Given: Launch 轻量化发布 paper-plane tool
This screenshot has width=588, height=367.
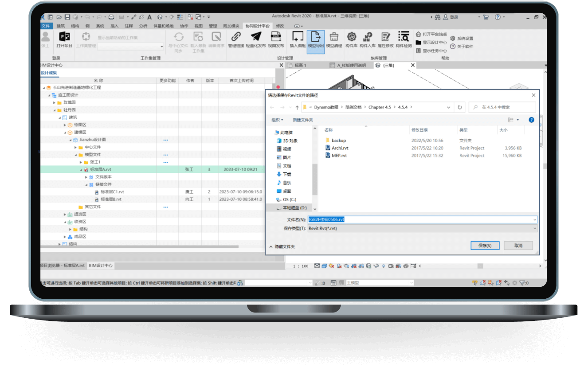Looking at the screenshot, I should coord(256,40).
